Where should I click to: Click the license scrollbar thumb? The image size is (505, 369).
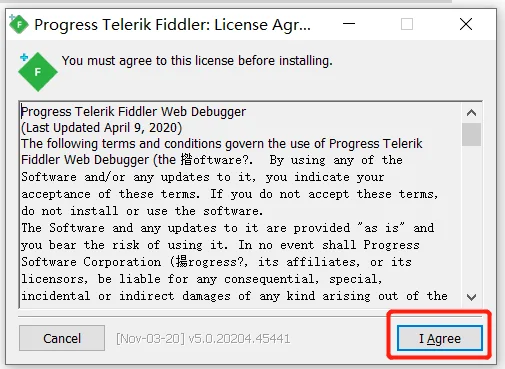[x=471, y=134]
